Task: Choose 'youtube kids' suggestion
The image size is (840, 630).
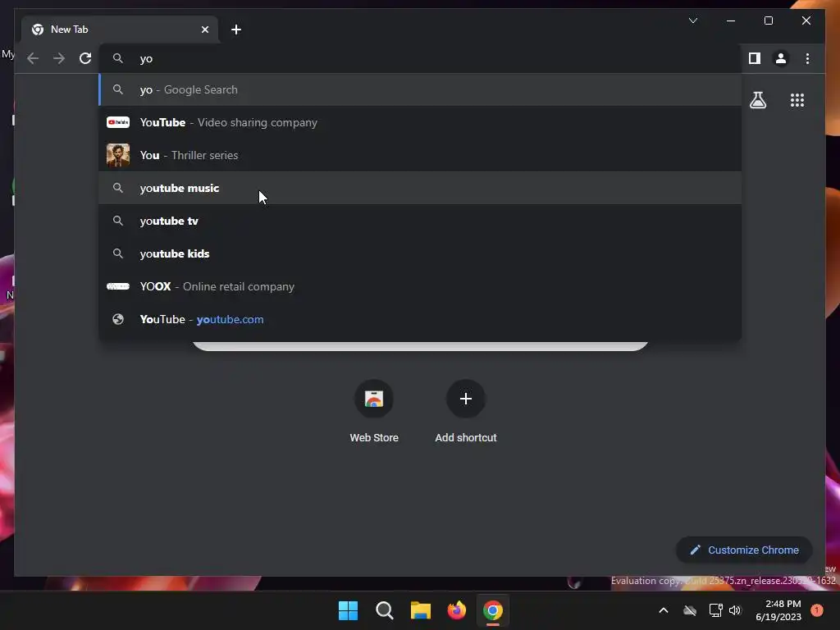Action: (x=420, y=253)
